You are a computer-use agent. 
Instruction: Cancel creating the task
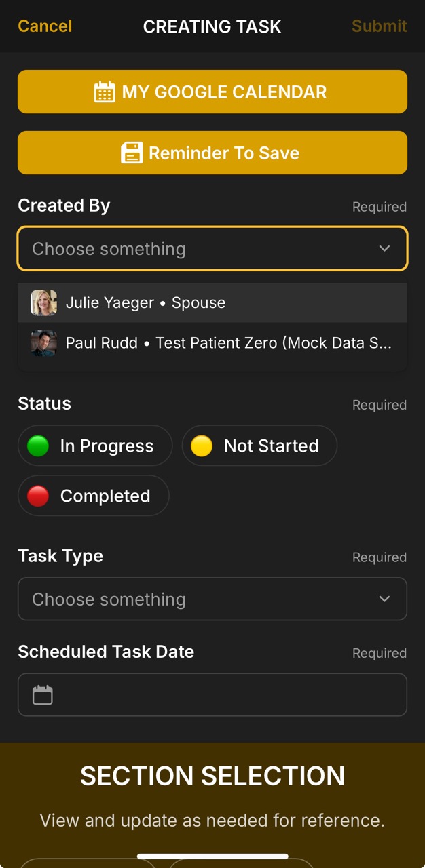(x=43, y=26)
